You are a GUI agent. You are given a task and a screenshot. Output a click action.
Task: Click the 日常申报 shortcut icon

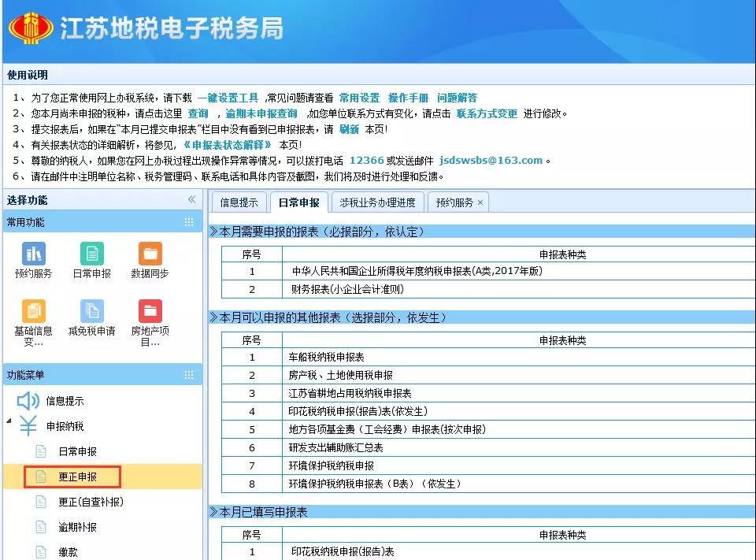(x=91, y=254)
